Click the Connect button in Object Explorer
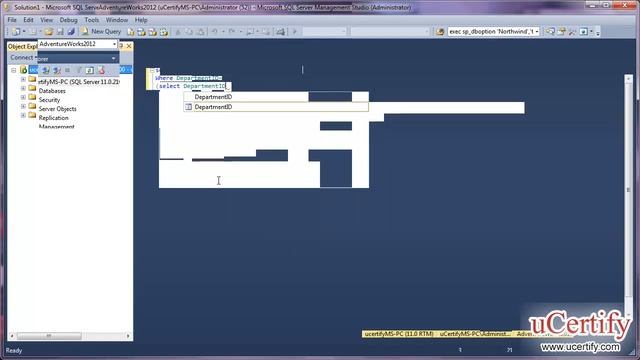Image resolution: width=640 pixels, height=360 pixels. pyautogui.click(x=22, y=58)
